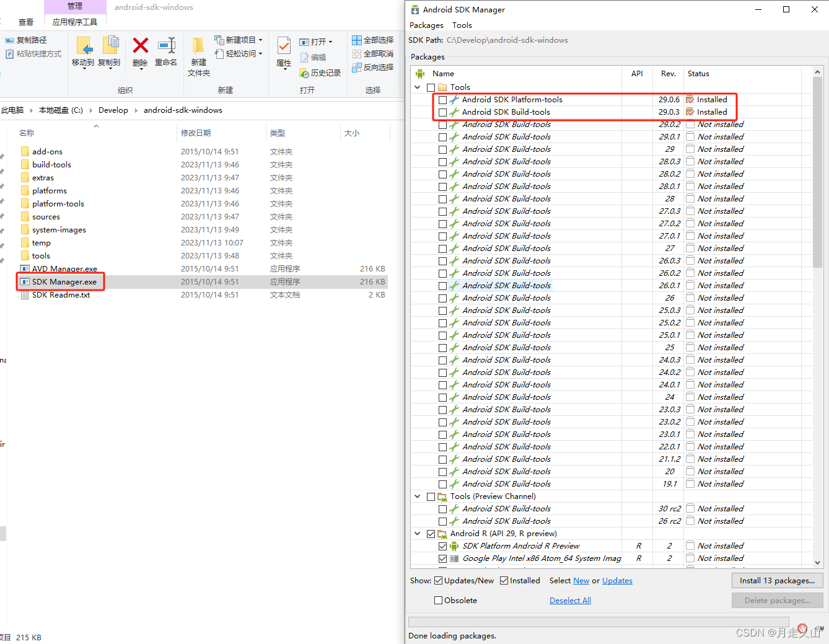Viewport: 829px width, 644px height.
Task: Click the SDK Path text C:\Develop\android-sdk-windows
Action: pyautogui.click(x=507, y=40)
